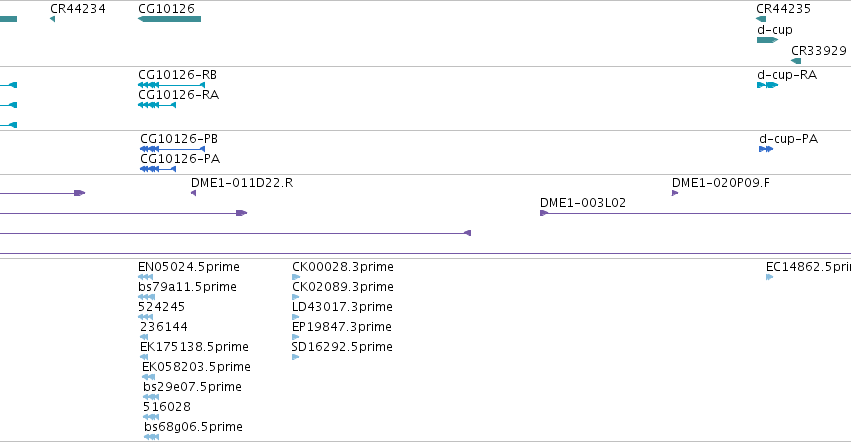Select the EC14862.5prime EST arrow
Screen dimensions: 851x442
pos(770,277)
